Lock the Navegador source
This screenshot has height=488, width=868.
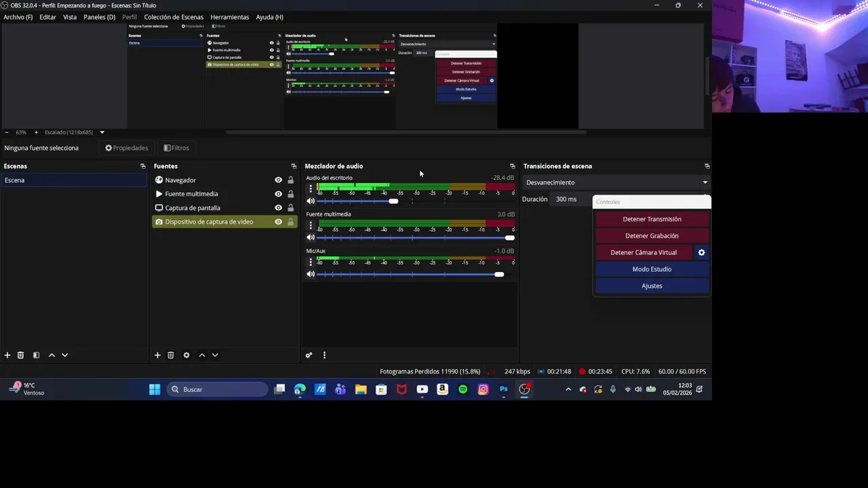click(x=290, y=180)
